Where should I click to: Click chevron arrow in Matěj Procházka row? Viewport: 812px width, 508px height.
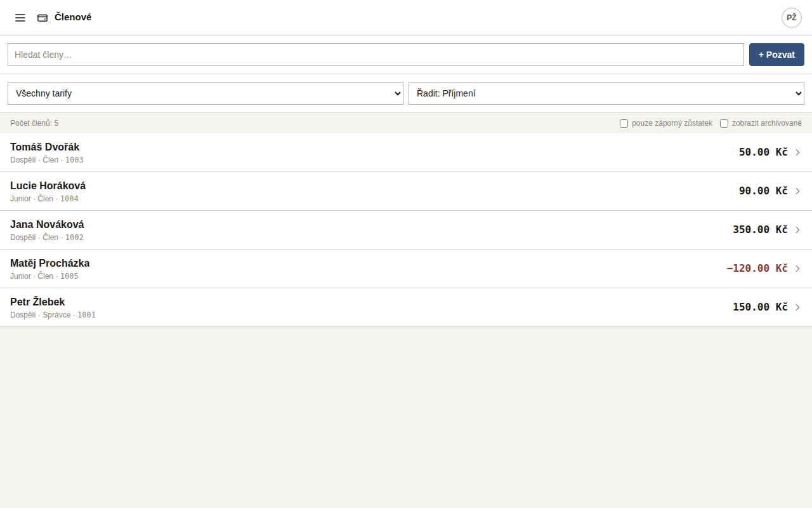[x=797, y=269]
